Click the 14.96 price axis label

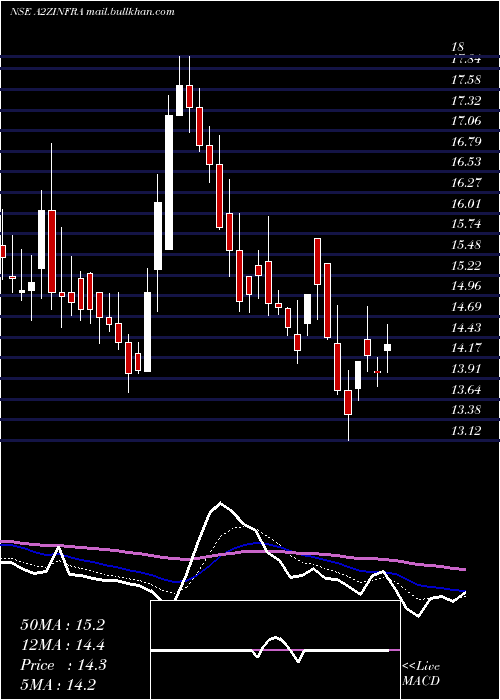(x=466, y=286)
